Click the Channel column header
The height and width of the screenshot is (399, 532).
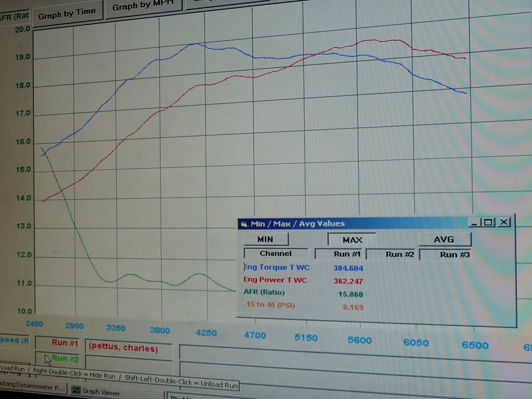tap(275, 254)
